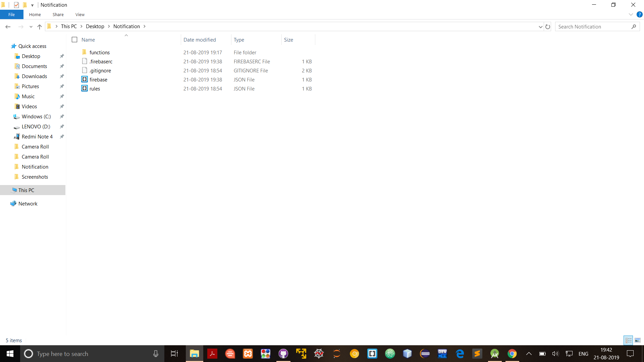The width and height of the screenshot is (644, 362).
Task: Click the navigate back button
Action: coord(8,26)
